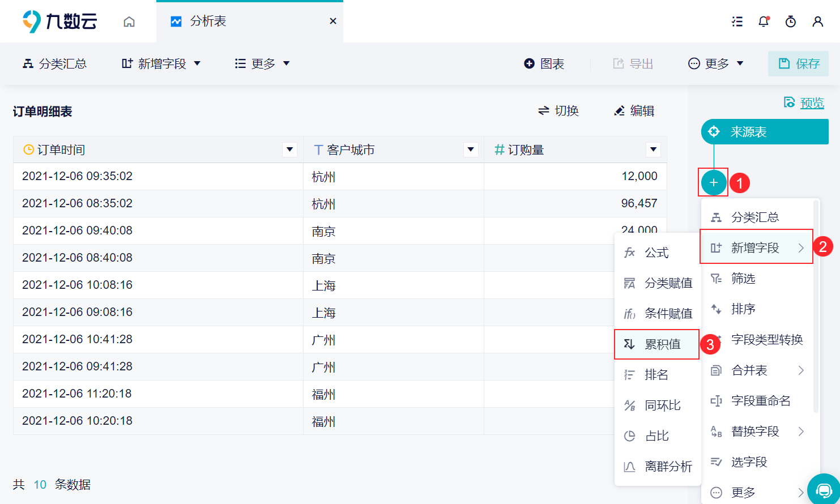
Task: Click the plus add-step node button
Action: 714,182
